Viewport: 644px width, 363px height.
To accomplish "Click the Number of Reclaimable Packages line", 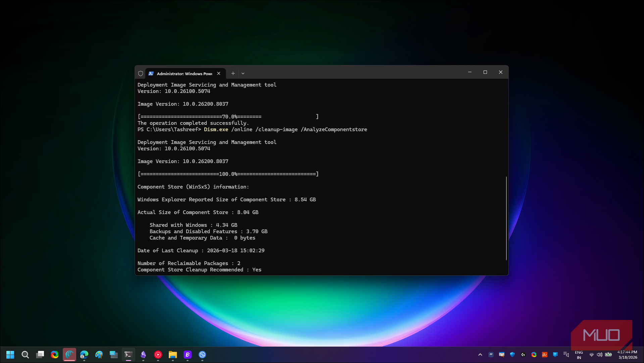I will (x=189, y=263).
